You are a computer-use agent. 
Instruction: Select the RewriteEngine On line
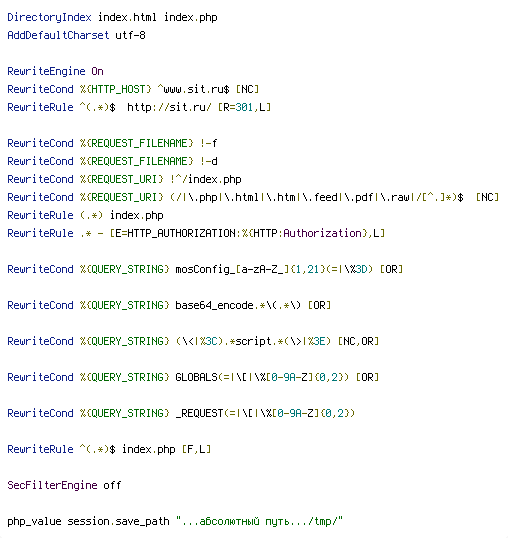55,71
